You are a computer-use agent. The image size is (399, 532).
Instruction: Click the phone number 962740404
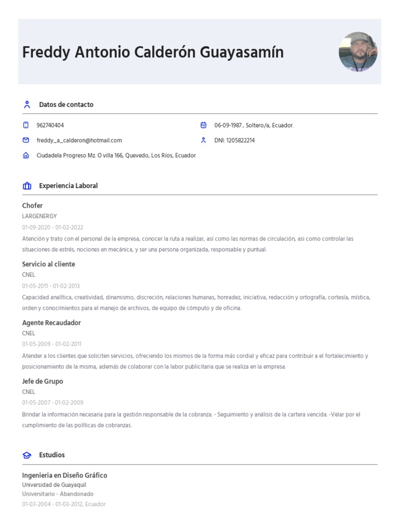[x=50, y=125]
